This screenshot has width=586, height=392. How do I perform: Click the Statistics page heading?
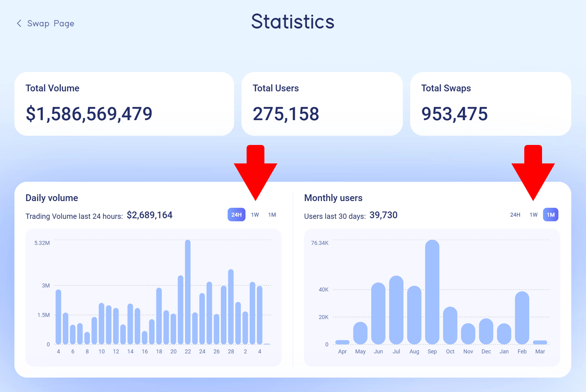pyautogui.click(x=293, y=22)
